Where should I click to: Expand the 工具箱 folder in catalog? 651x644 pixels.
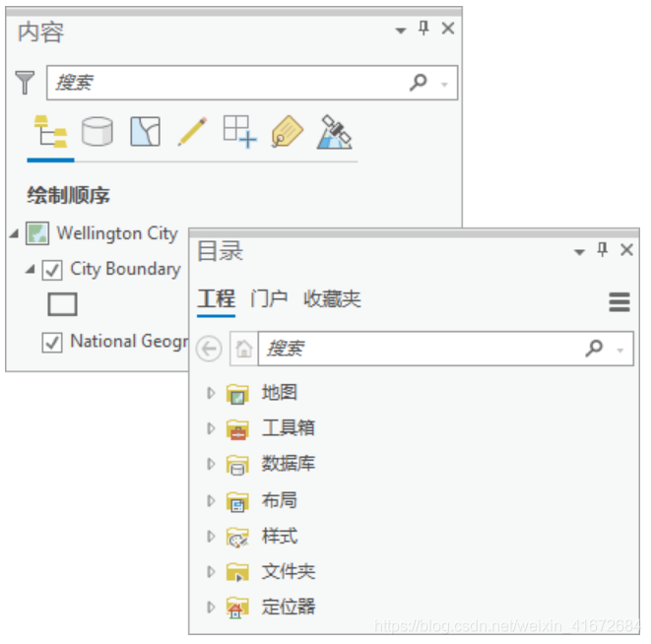211,428
